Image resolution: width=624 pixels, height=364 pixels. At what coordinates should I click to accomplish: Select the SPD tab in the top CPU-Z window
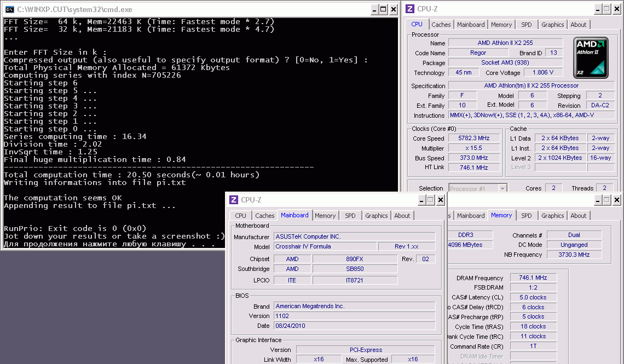(x=527, y=25)
